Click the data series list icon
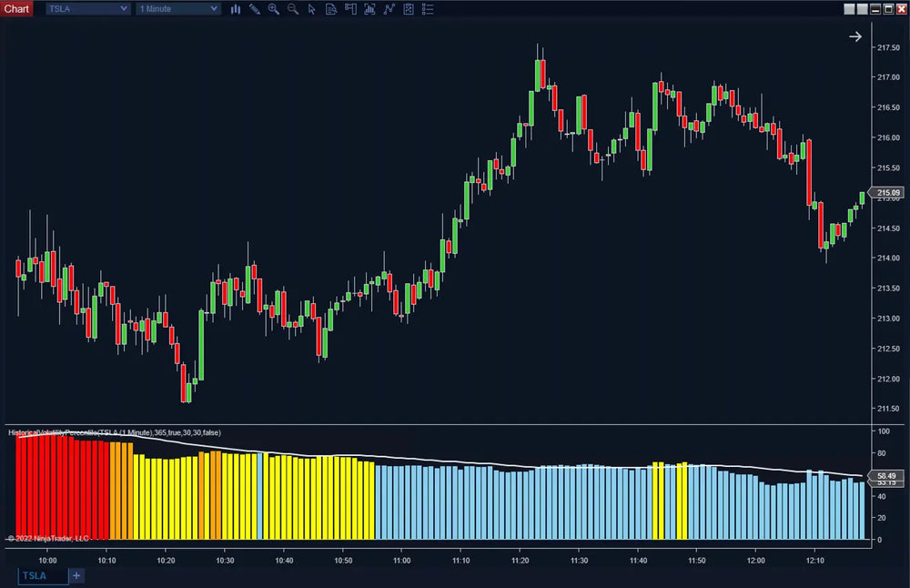Viewport: 910px width, 588px height. pyautogui.click(x=427, y=9)
